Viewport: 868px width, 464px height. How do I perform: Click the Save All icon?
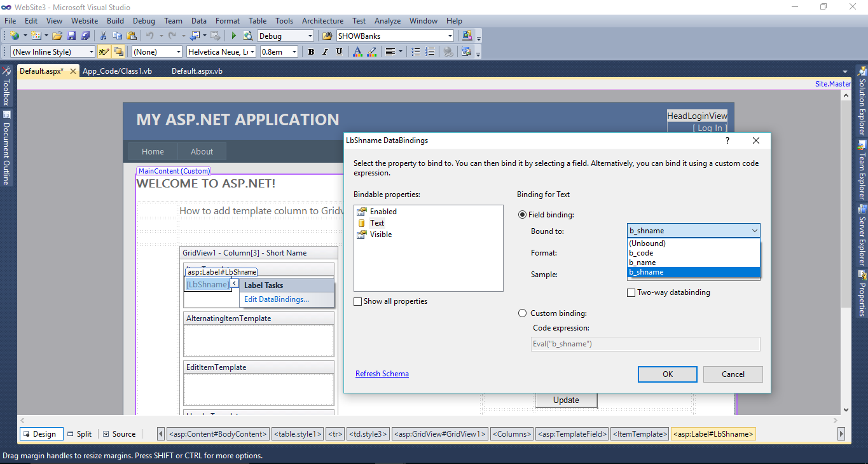(x=84, y=36)
